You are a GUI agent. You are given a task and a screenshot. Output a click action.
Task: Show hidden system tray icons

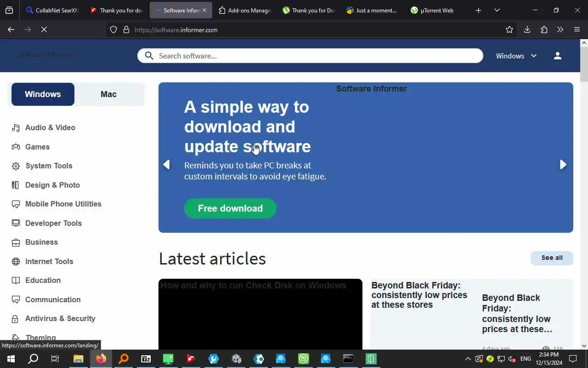pyautogui.click(x=468, y=359)
